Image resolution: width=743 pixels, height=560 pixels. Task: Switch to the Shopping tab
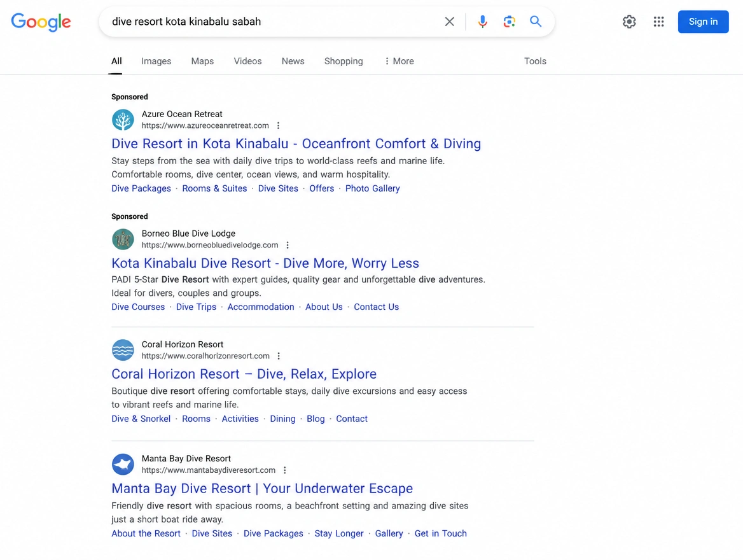(343, 61)
